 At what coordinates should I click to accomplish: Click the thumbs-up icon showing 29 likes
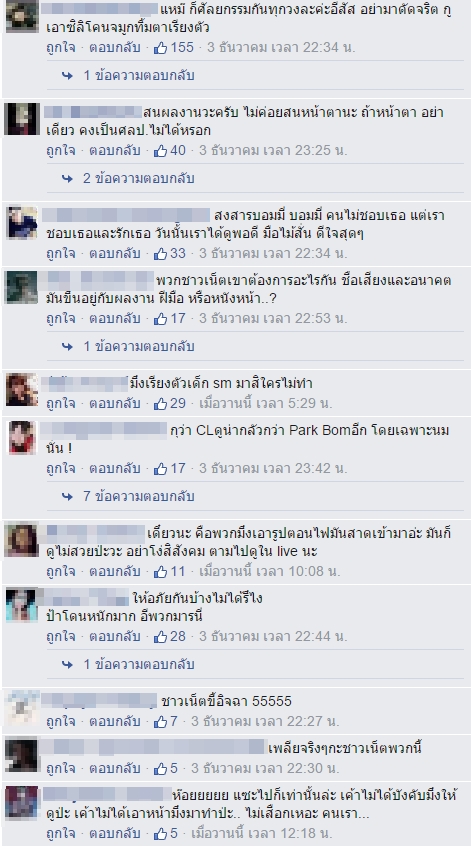(160, 404)
